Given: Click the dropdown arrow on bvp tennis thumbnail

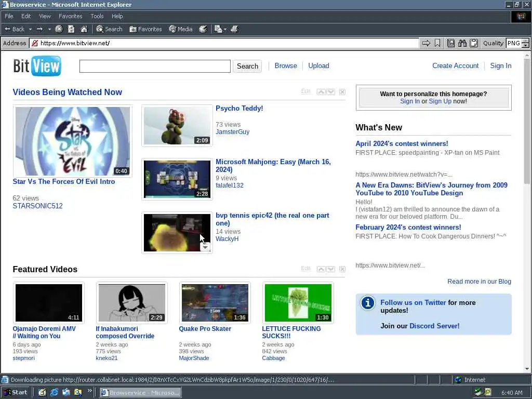Looking at the screenshot, I should point(205,247).
